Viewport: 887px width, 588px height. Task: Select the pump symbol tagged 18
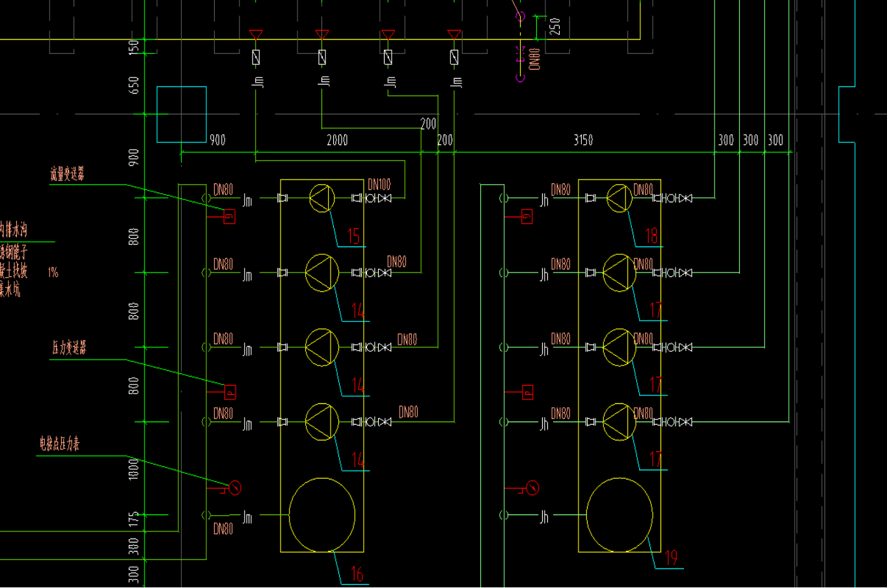tap(619, 198)
